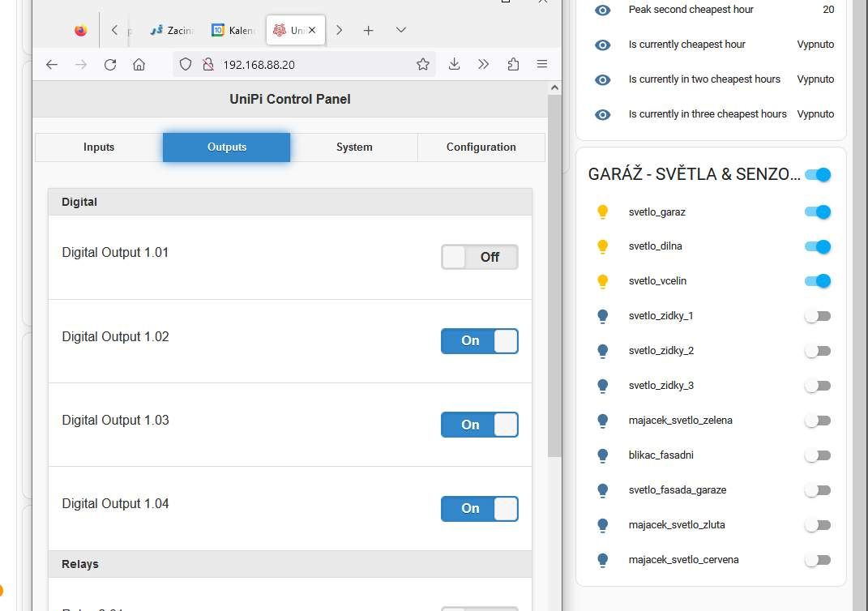
Task: Expand the list all tabs chevron
Action: click(400, 30)
